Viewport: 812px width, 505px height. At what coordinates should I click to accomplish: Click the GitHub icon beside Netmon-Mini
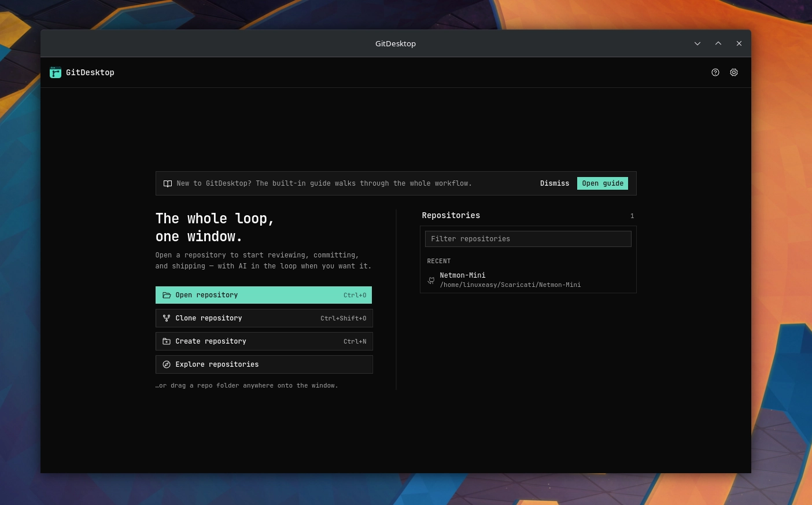tap(431, 280)
